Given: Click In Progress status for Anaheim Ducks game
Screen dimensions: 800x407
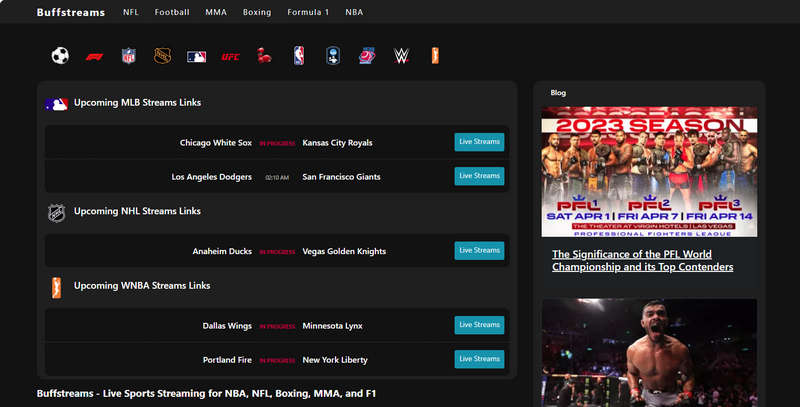Looking at the screenshot, I should (277, 252).
